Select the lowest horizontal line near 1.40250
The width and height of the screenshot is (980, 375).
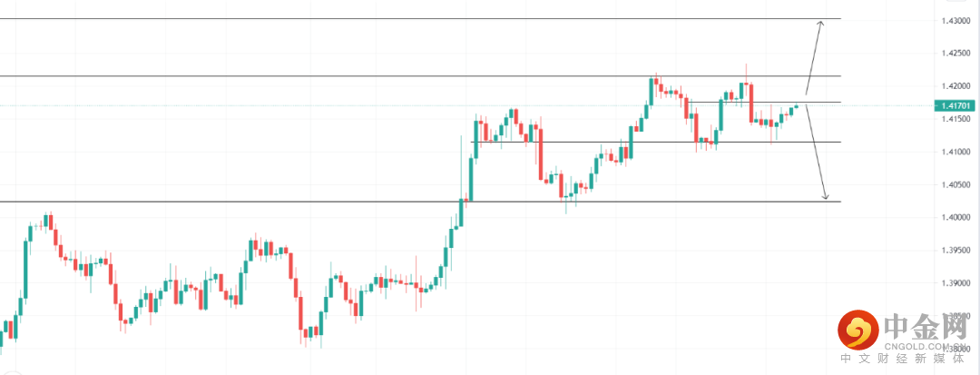272,201
